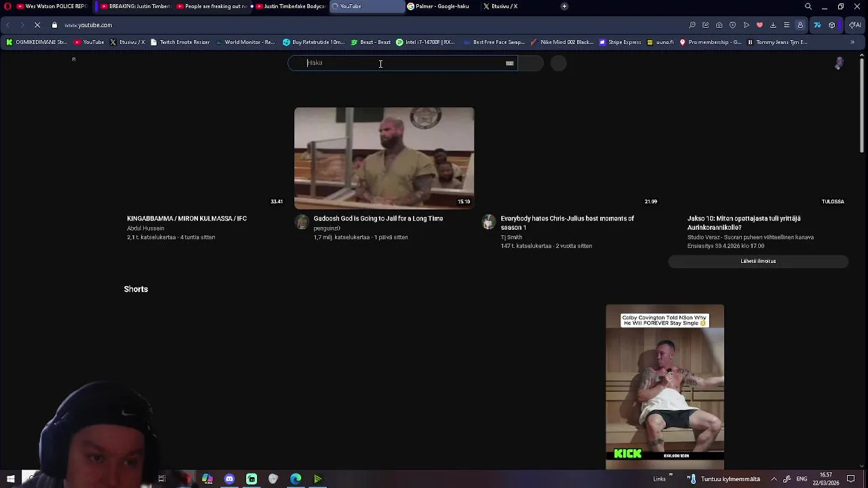Click the address bar URL www.youtube.com

pyautogui.click(x=88, y=25)
